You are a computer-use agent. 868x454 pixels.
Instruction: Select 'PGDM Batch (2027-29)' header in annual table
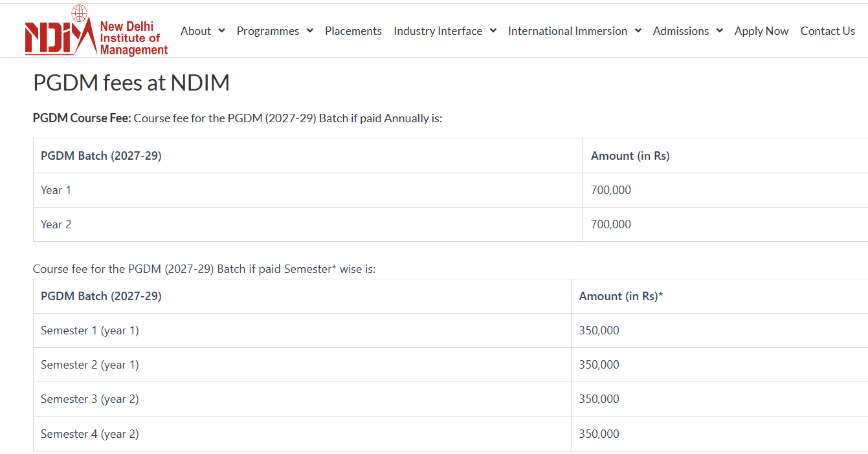(101, 156)
